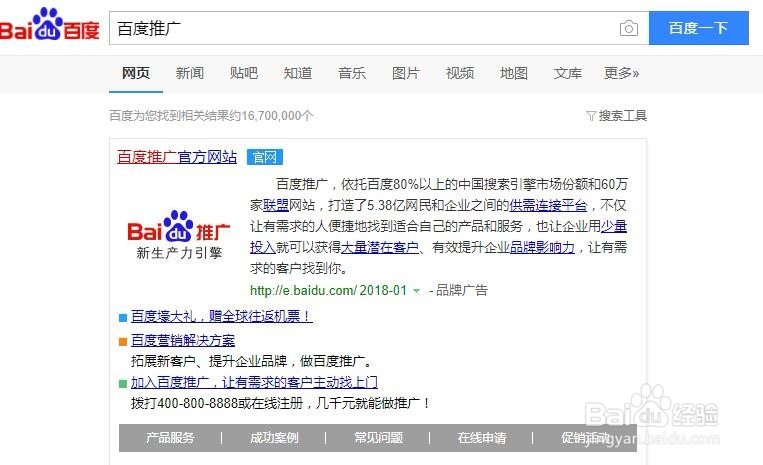Click the 品牌影响力 link
Image resolution: width=763 pixels, height=465 pixels.
[x=542, y=247]
